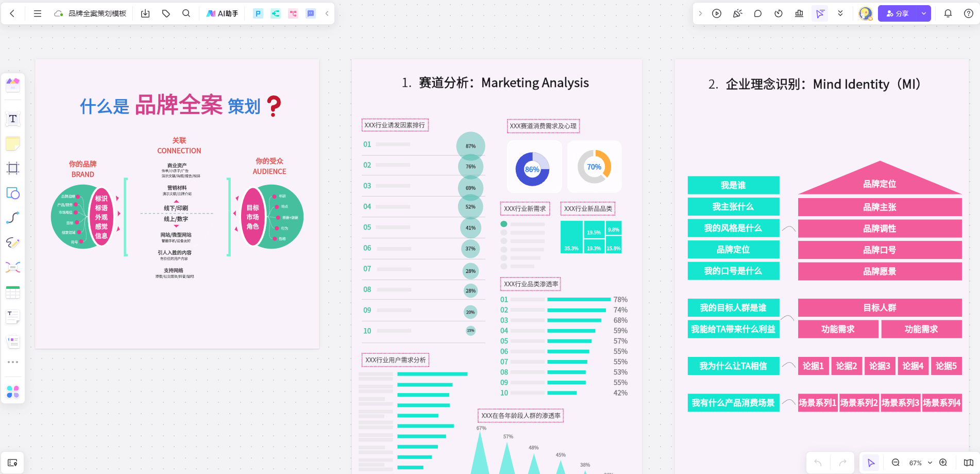Select the list document tool
Screen dimensions: 980x474
(x=13, y=341)
